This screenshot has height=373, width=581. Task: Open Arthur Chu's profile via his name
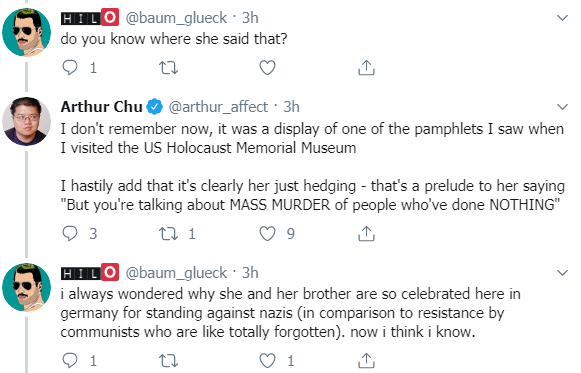(x=102, y=107)
